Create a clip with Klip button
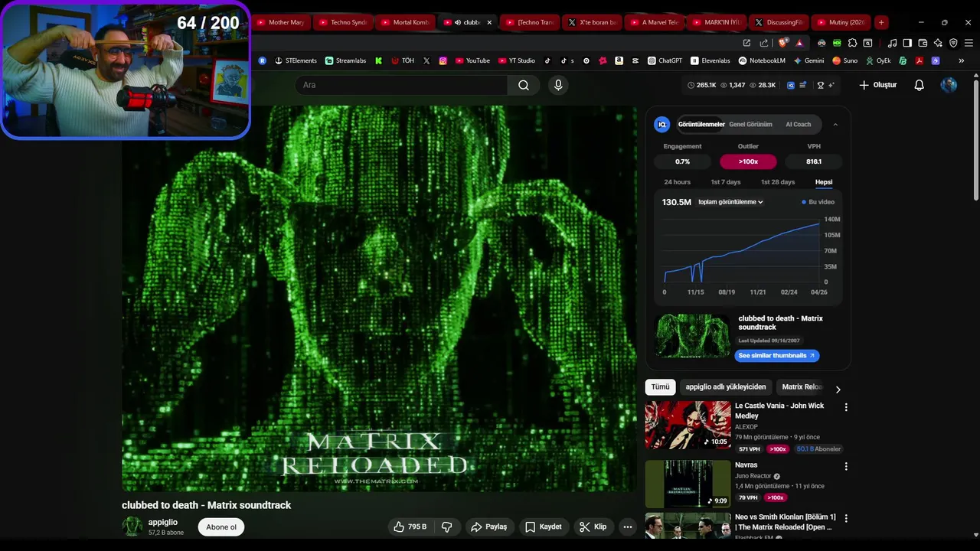The image size is (980, 551). [593, 527]
